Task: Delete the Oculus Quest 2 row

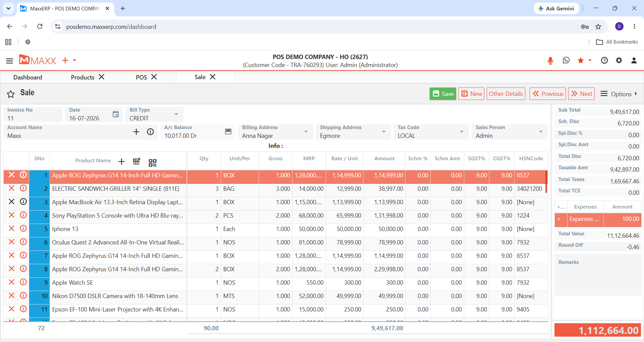Action: tap(11, 242)
